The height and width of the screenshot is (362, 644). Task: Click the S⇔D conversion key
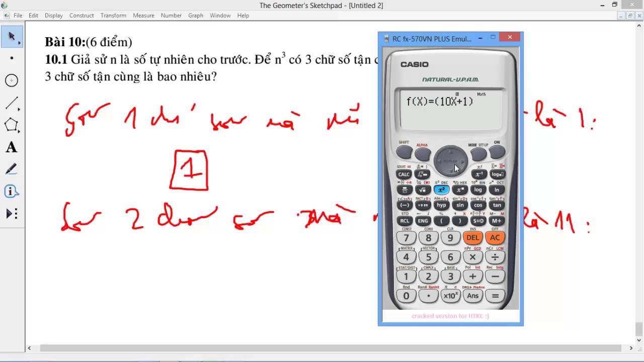pyautogui.click(x=478, y=221)
